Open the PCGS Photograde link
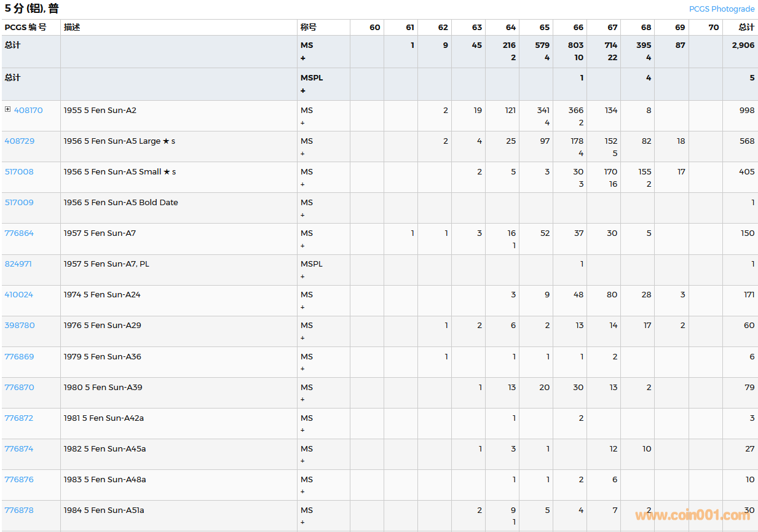 (x=721, y=9)
